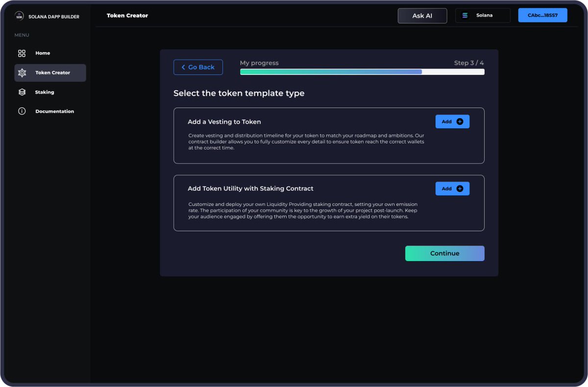Select Documentation from the sidebar menu
The width and height of the screenshot is (588, 387).
click(54, 111)
